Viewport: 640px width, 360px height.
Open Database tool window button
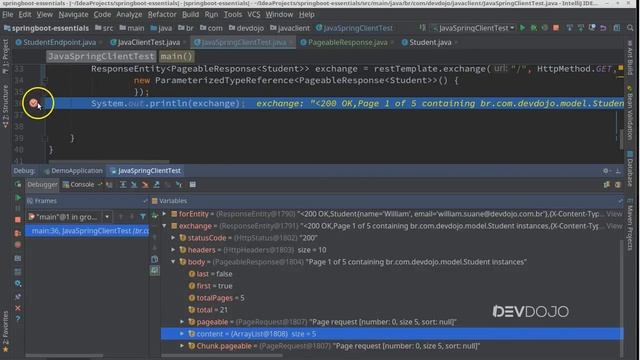(x=630, y=169)
